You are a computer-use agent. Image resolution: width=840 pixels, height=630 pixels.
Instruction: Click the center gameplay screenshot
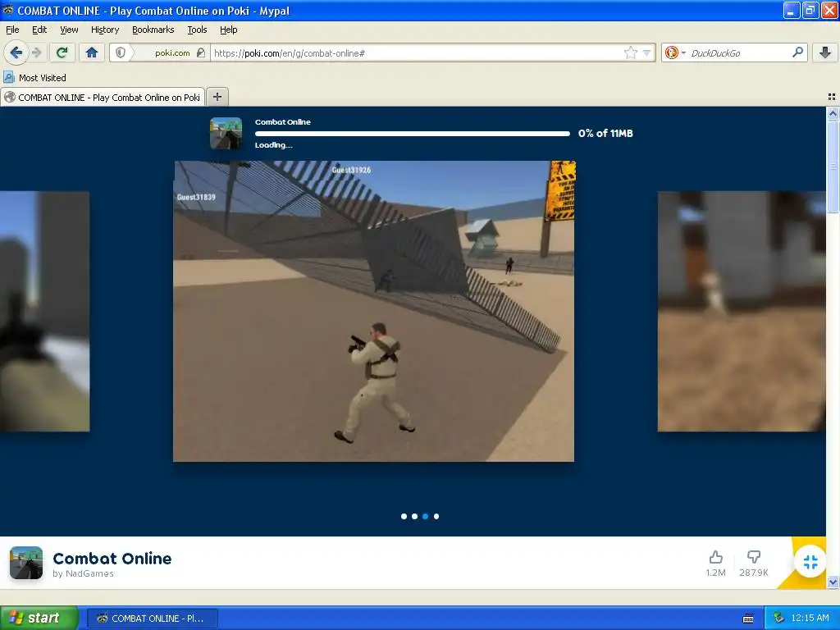[373, 311]
